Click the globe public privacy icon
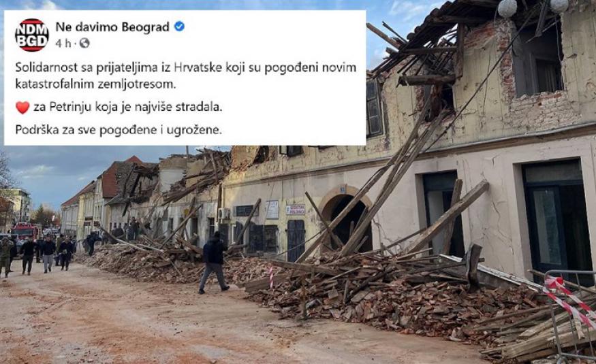This screenshot has height=364, width=596. pos(84,44)
